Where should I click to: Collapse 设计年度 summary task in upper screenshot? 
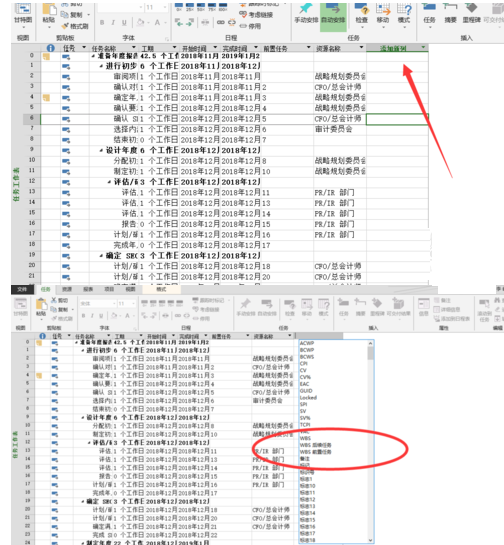101,151
